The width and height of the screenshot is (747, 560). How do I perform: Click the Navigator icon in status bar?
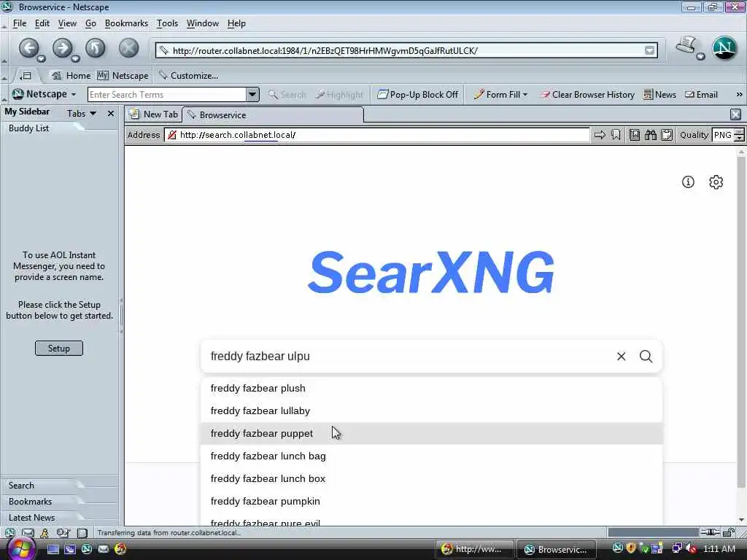(10, 533)
